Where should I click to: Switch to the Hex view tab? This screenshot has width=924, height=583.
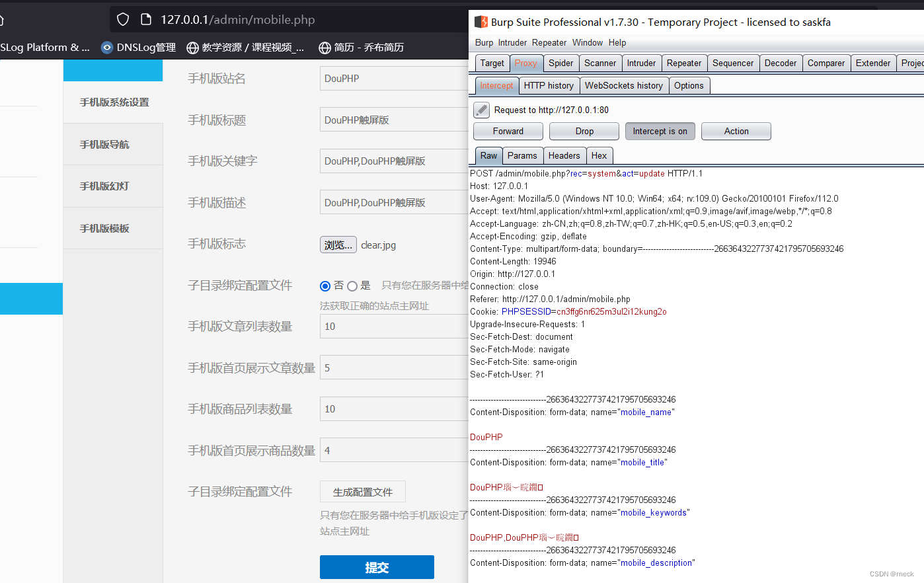click(x=599, y=155)
